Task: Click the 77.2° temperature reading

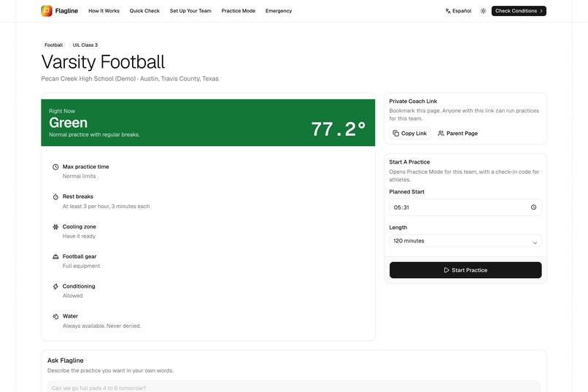Action: point(339,128)
